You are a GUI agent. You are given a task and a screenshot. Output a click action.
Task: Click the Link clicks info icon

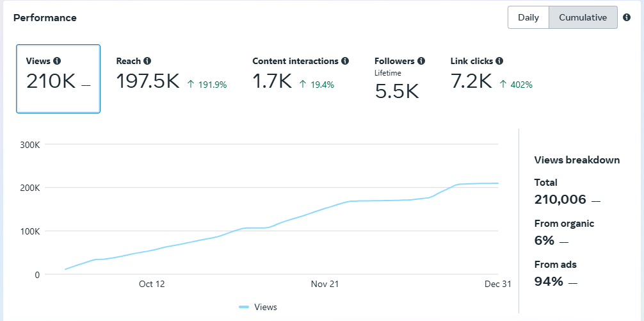[499, 61]
